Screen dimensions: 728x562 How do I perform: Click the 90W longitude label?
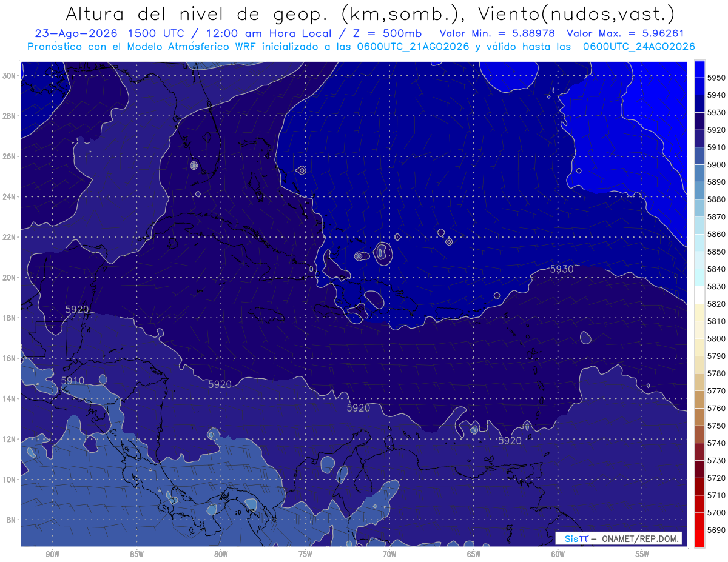(x=52, y=555)
